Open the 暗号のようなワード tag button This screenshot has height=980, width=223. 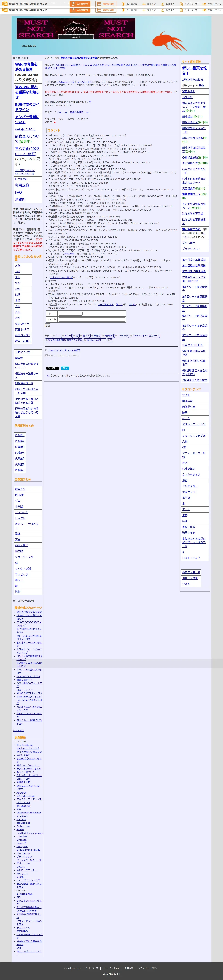click(94, 340)
